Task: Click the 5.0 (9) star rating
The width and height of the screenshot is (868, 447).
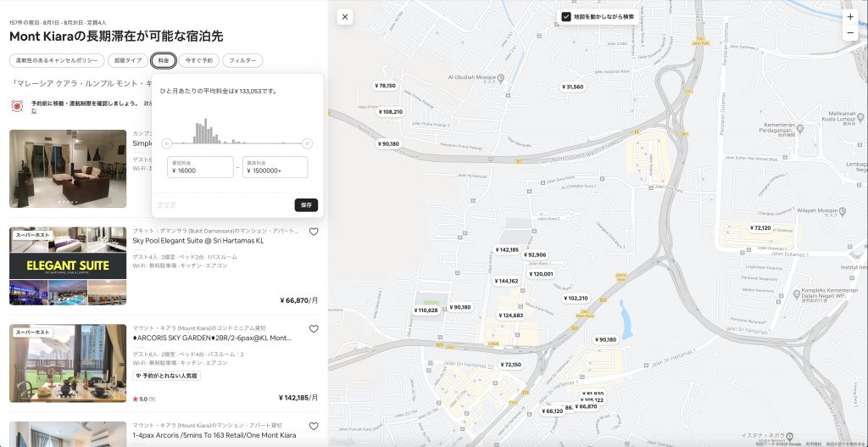Action: [x=144, y=399]
